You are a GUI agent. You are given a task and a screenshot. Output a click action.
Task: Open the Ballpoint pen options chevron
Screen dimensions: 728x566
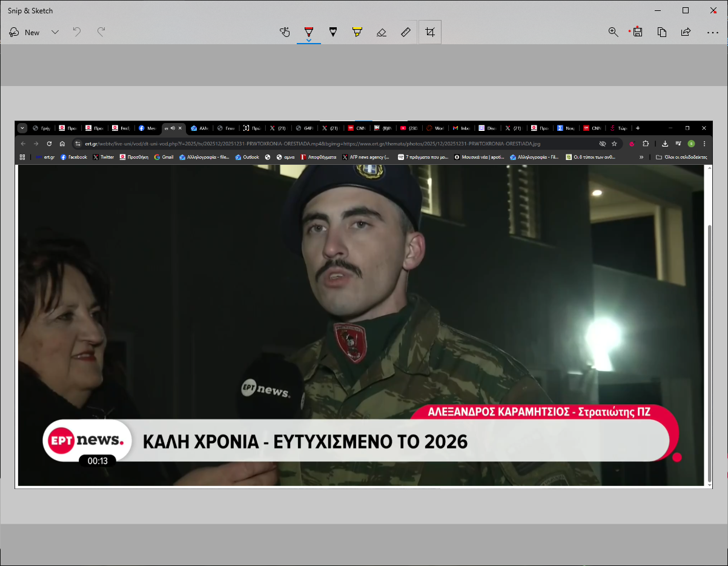click(309, 40)
